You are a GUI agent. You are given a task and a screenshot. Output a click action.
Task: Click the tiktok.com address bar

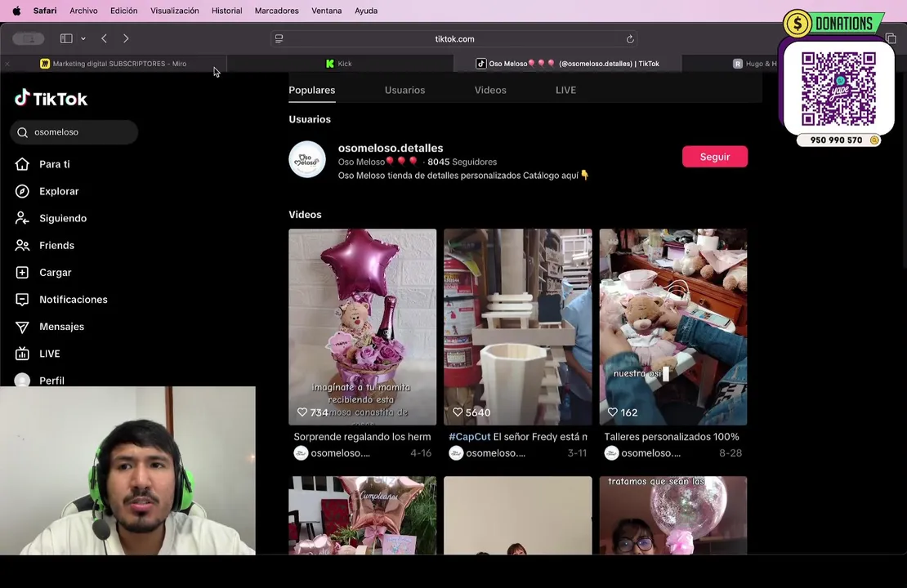[x=454, y=38]
